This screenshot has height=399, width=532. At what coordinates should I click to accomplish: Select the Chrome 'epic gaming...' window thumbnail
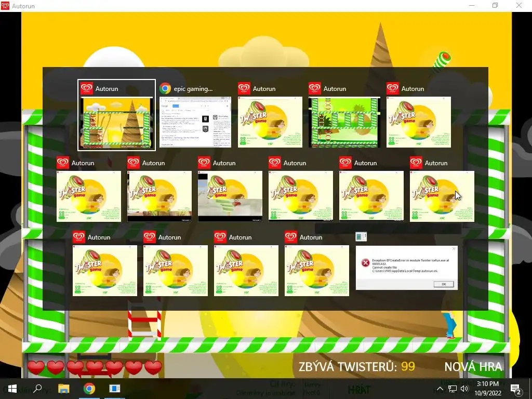click(195, 122)
